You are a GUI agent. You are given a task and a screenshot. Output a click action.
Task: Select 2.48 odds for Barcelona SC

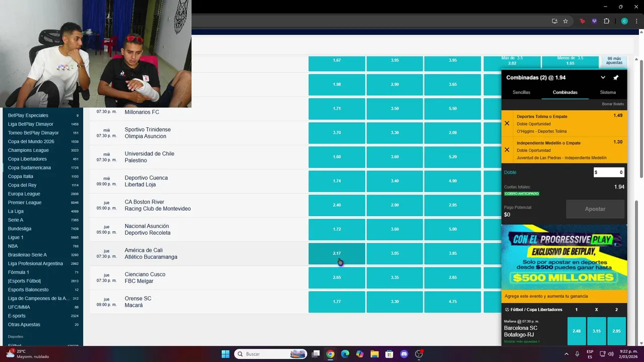(x=577, y=331)
